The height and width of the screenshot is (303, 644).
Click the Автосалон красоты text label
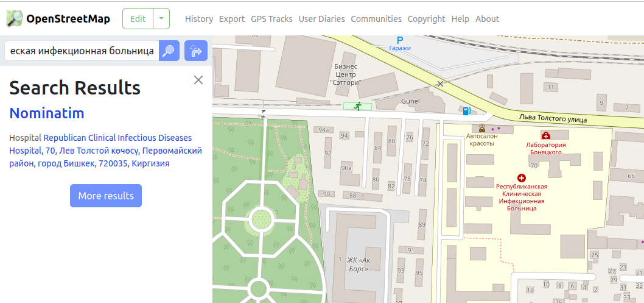[481, 140]
